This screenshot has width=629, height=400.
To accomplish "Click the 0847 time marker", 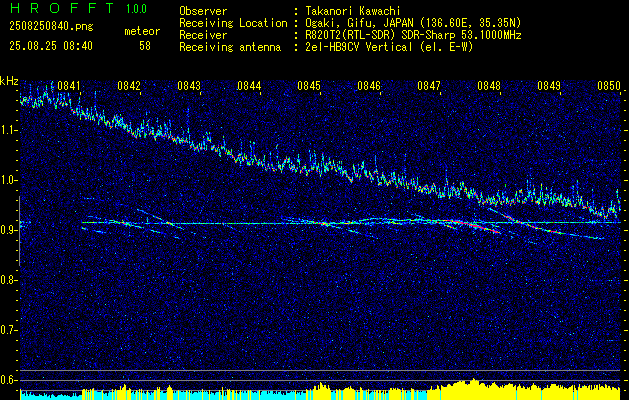I will [x=429, y=86].
